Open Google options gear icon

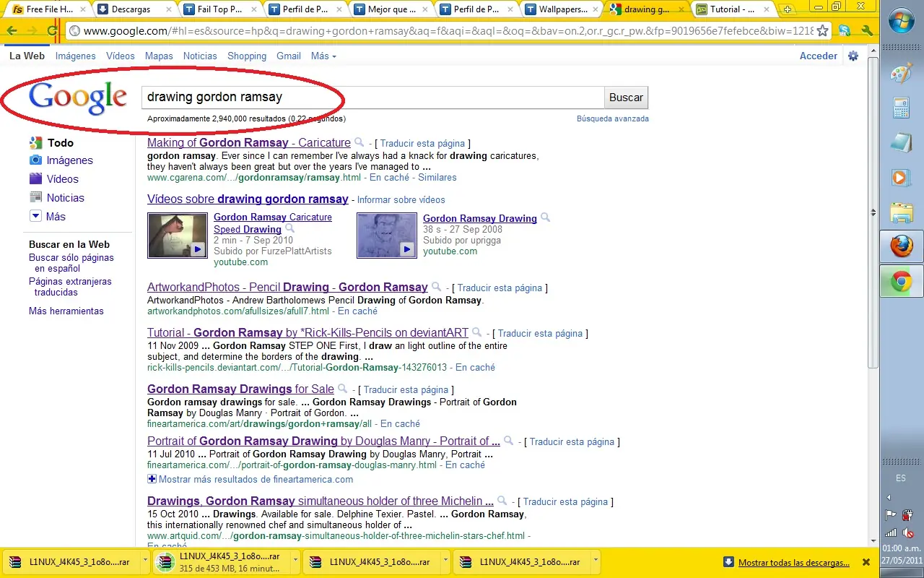(x=853, y=56)
